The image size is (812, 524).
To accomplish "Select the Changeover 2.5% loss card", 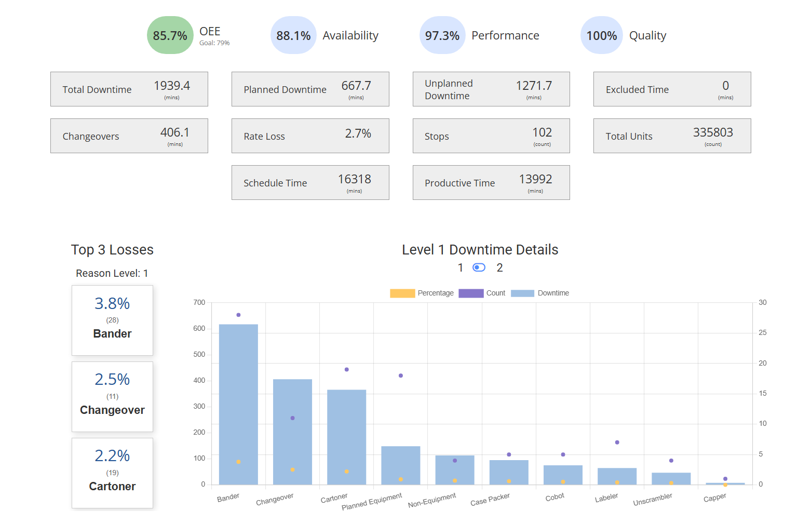I will 112,397.
